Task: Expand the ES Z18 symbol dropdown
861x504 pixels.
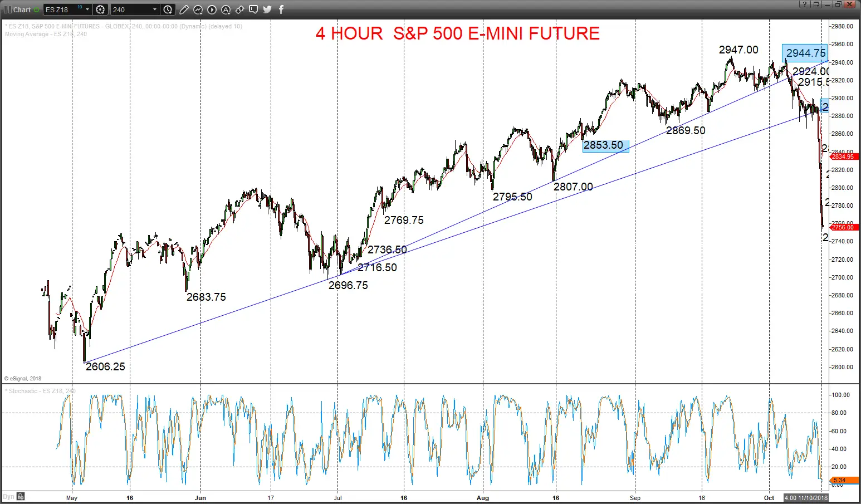Action: (x=87, y=9)
